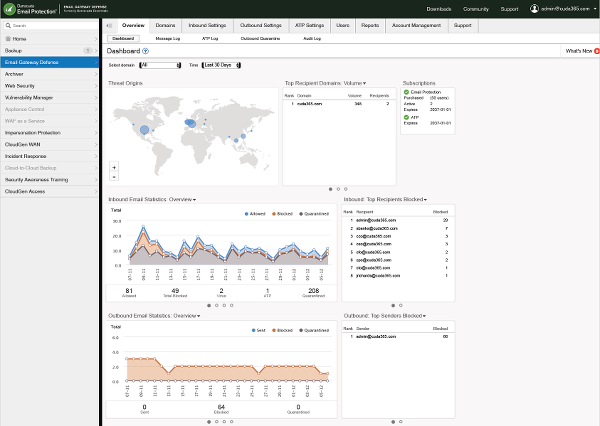Viewport: 600px width, 426px height.
Task: Open the ATP Log subtab
Action: point(210,39)
